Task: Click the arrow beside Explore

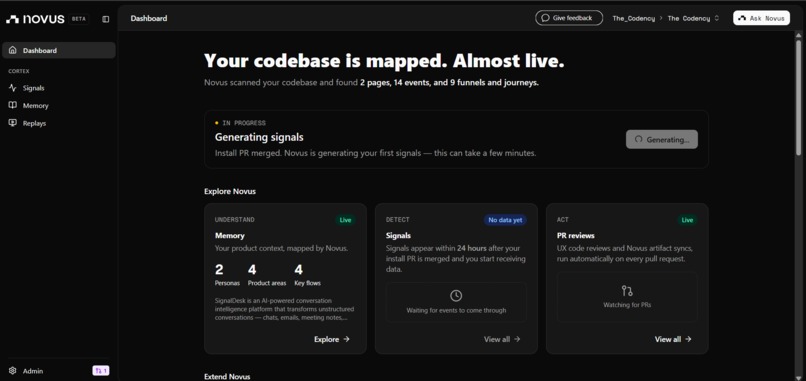Action: [346, 339]
